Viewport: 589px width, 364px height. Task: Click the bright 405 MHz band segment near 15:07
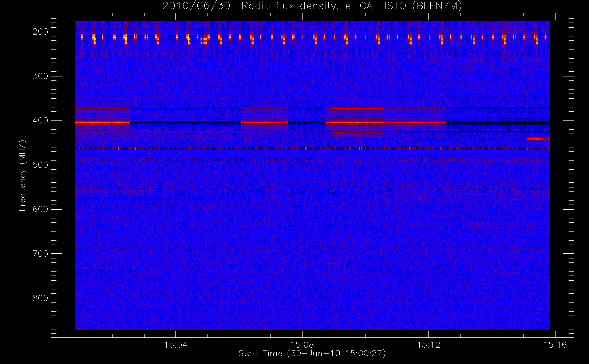[x=265, y=123]
